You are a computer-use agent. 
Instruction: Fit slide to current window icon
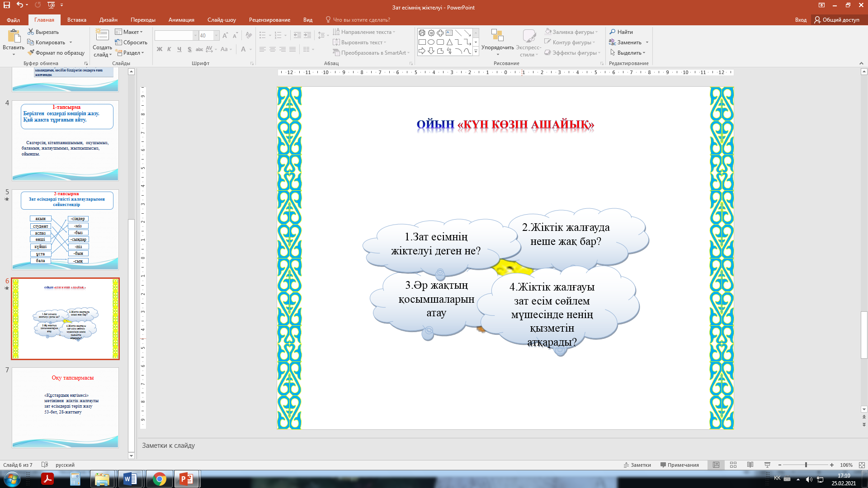coord(862,465)
